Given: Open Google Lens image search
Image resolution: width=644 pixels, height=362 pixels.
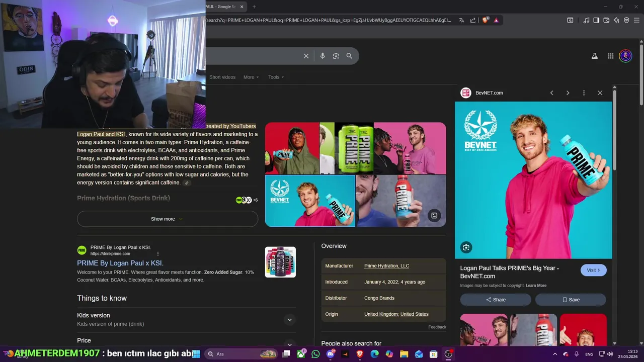Looking at the screenshot, I should click(x=336, y=56).
